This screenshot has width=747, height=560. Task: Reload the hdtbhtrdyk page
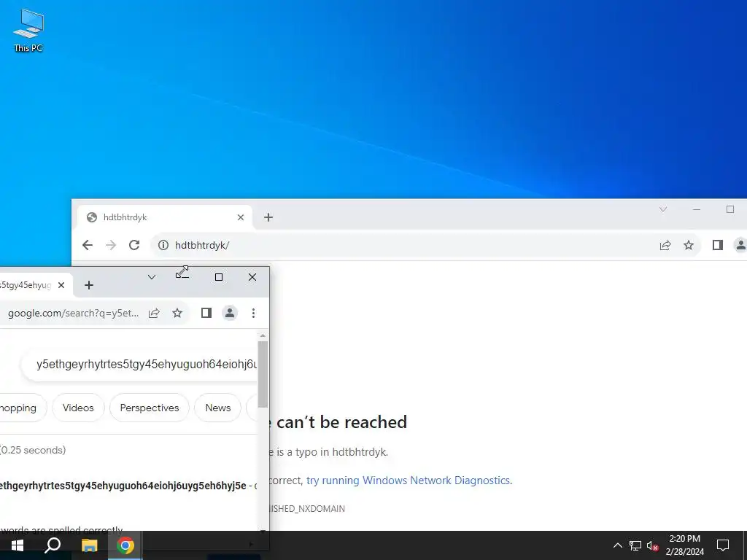tap(134, 245)
